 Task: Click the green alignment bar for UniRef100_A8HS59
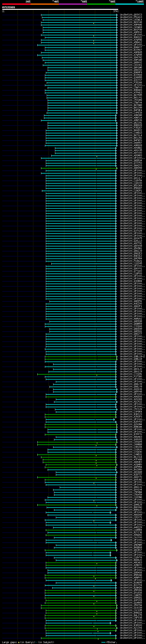79,168
